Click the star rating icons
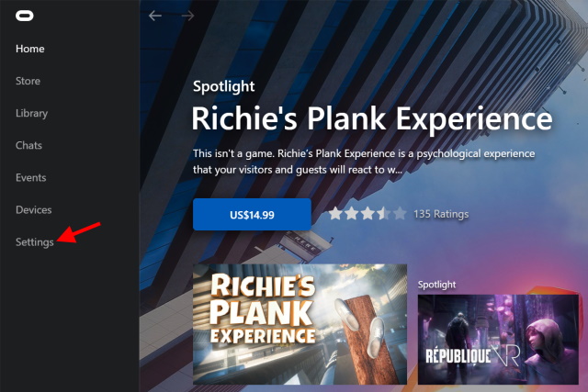588x392 pixels. click(367, 214)
